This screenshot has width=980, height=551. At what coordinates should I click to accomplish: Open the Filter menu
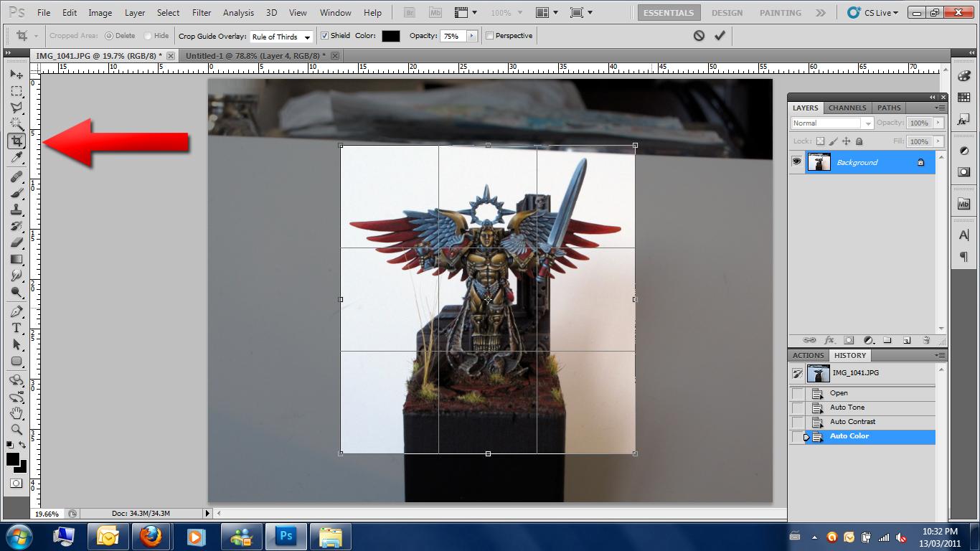(x=202, y=13)
